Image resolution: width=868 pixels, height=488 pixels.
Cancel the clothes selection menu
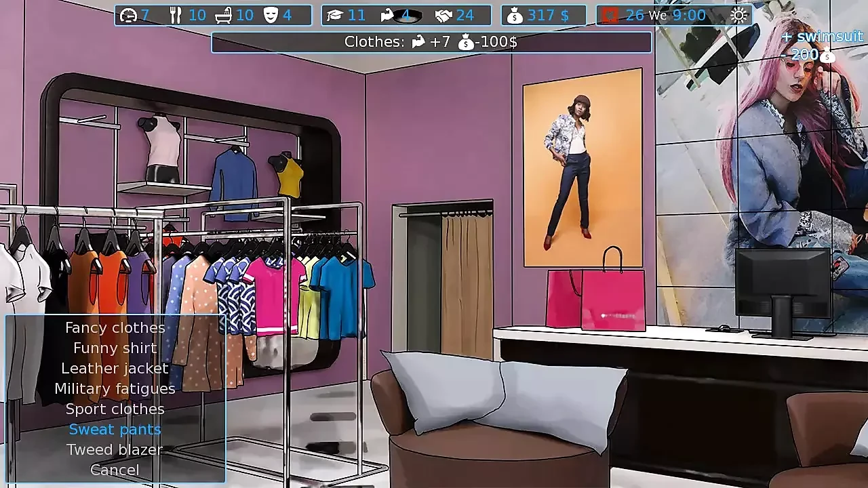(x=115, y=470)
